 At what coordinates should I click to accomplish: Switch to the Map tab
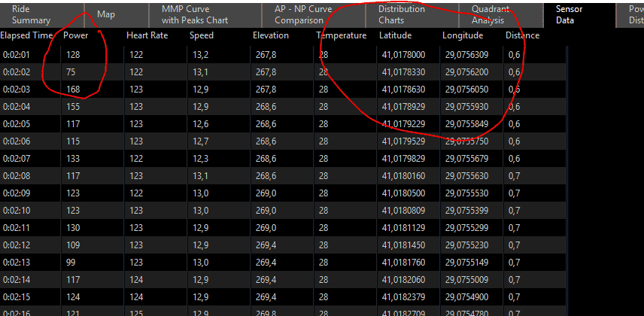(x=106, y=14)
